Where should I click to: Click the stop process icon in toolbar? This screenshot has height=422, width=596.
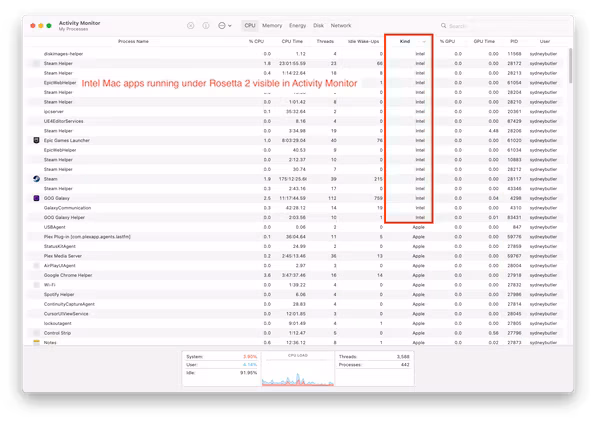(x=191, y=25)
